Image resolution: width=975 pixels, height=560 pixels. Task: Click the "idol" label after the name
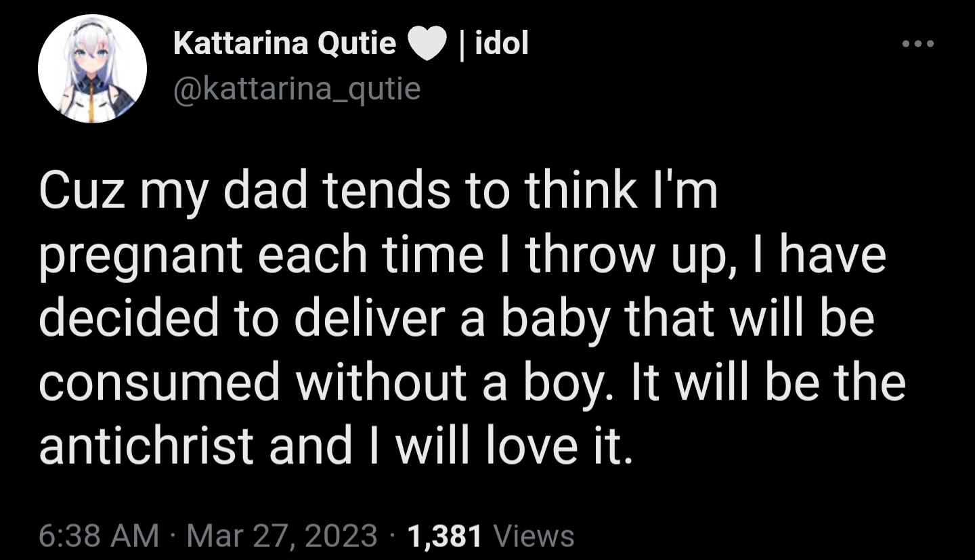[x=502, y=44]
